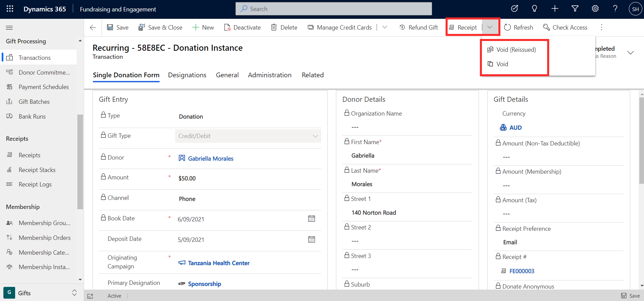Click the main form vertical scrollbar
The image size is (644, 301).
tap(642, 141)
